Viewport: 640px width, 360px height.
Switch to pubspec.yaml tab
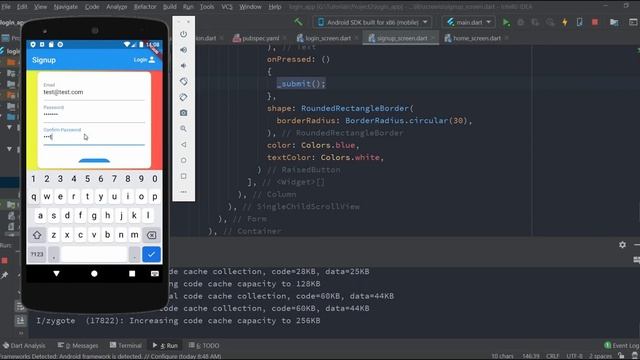[x=256, y=38]
